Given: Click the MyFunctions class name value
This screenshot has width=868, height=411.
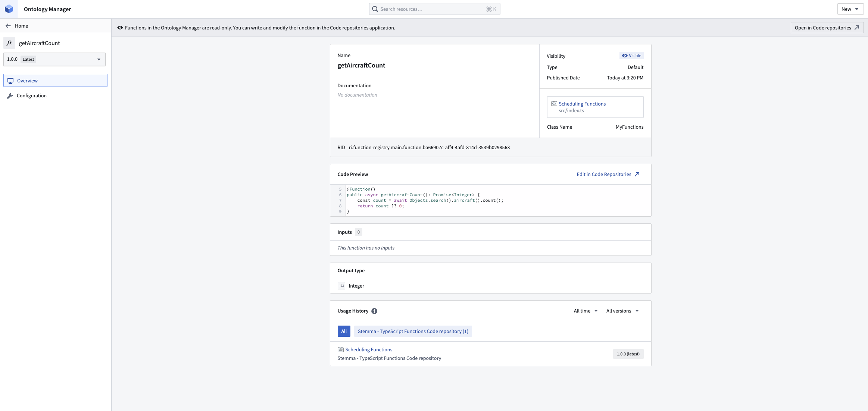Looking at the screenshot, I should pos(630,127).
